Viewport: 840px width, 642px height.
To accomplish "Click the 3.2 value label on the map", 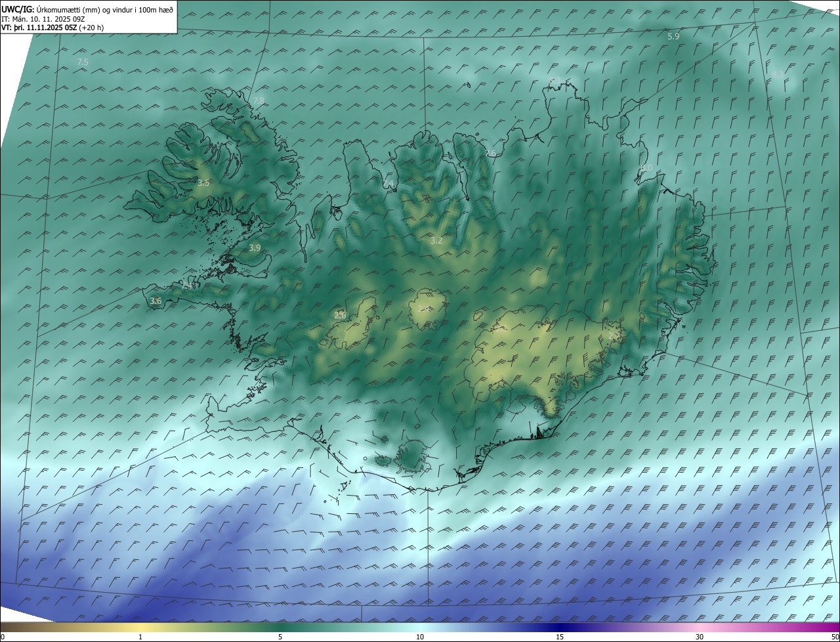I will pos(436,241).
